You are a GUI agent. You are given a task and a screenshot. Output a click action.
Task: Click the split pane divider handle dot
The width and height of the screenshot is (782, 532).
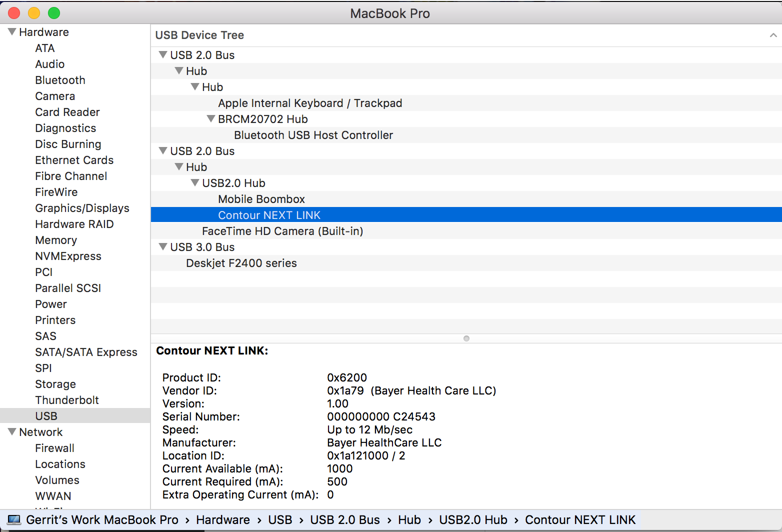[x=466, y=338]
